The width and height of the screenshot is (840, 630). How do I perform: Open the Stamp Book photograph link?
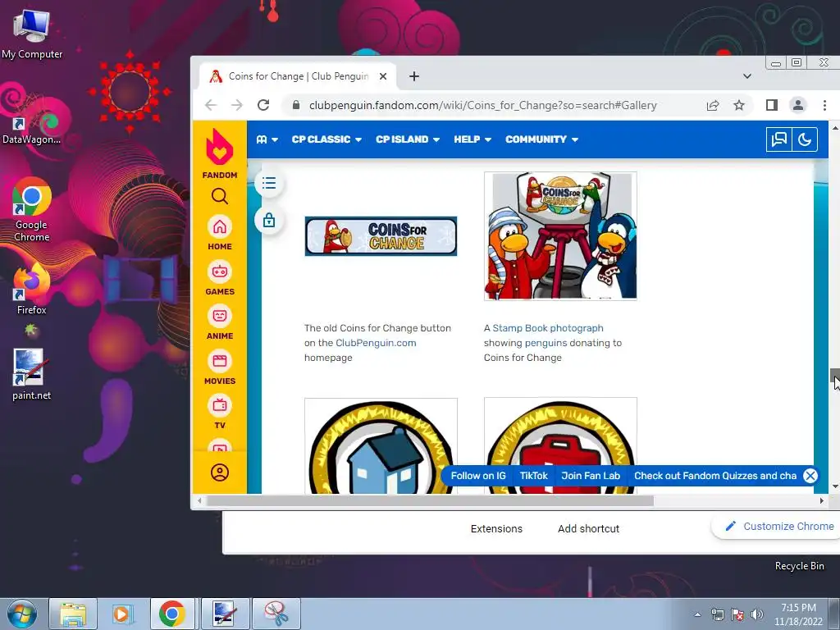(x=547, y=328)
